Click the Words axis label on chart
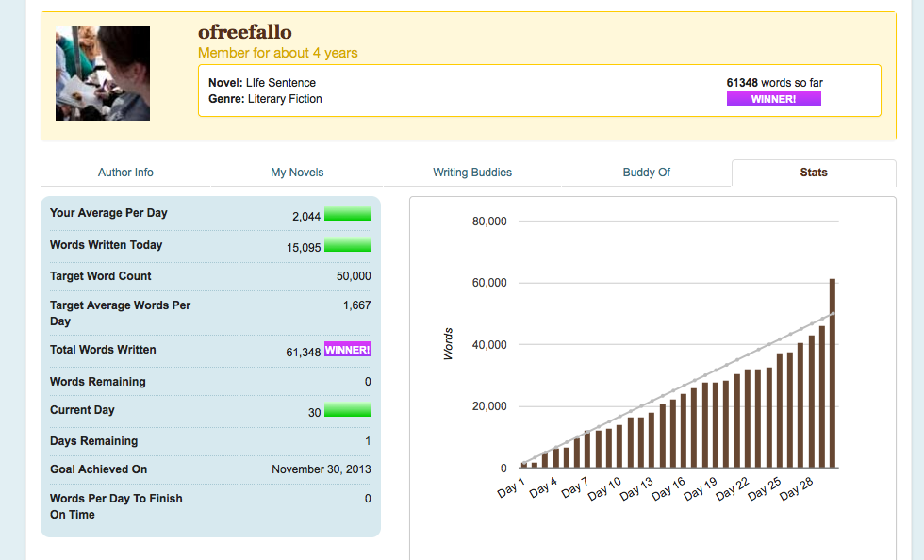 point(448,344)
